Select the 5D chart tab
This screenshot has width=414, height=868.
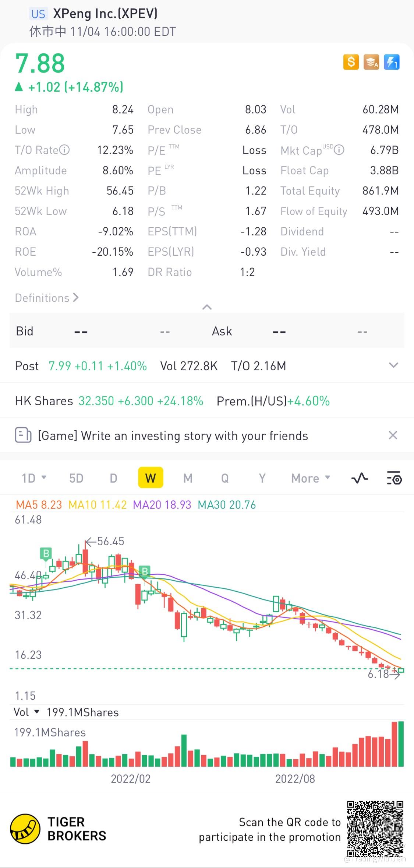76,478
